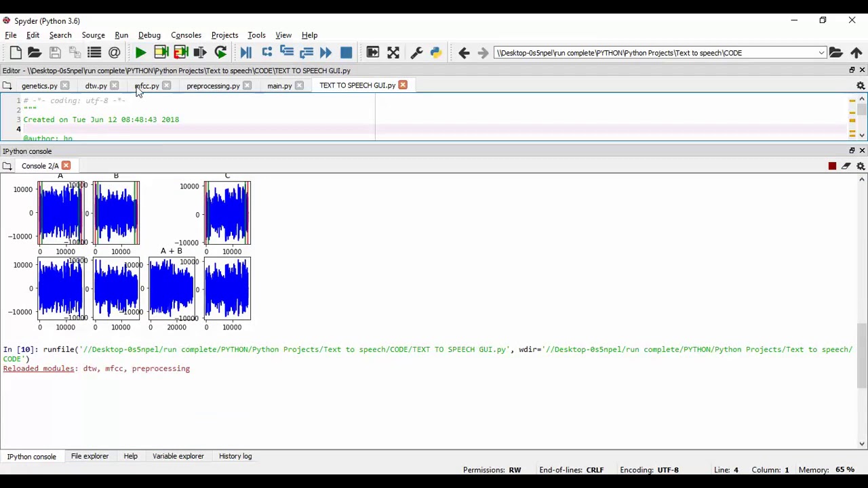Re-run the last script
Image resolution: width=868 pixels, height=488 pixels.
click(x=220, y=53)
